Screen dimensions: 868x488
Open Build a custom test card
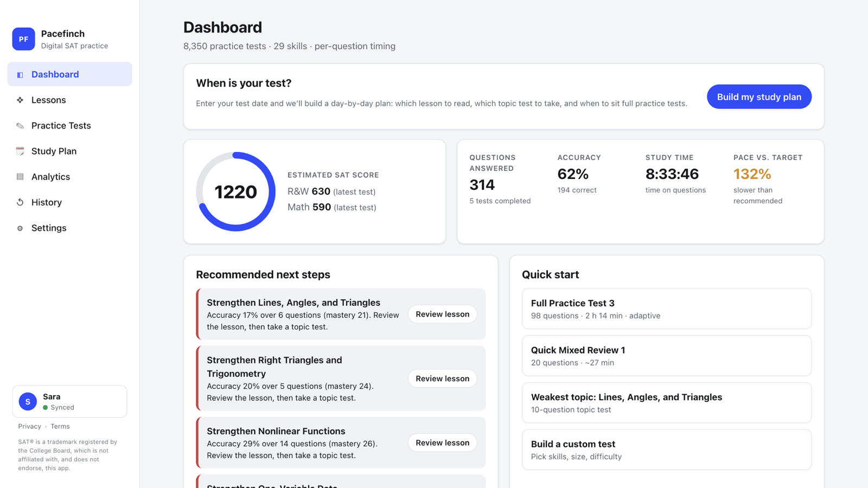(x=667, y=450)
